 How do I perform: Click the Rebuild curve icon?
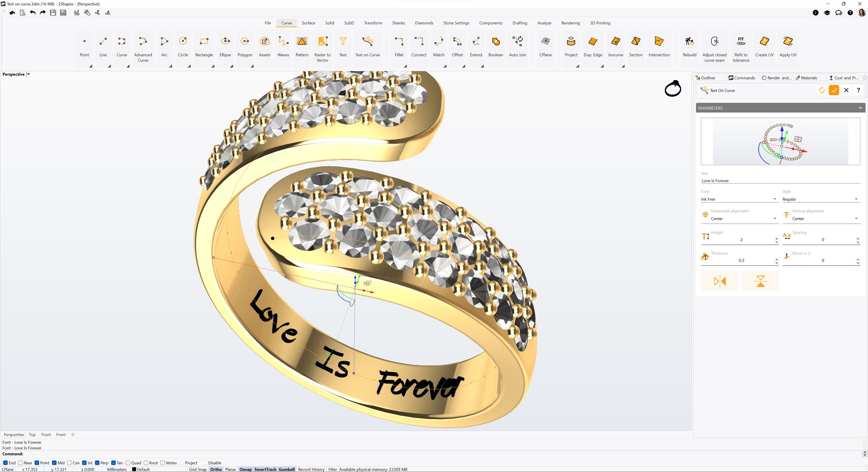click(x=689, y=41)
